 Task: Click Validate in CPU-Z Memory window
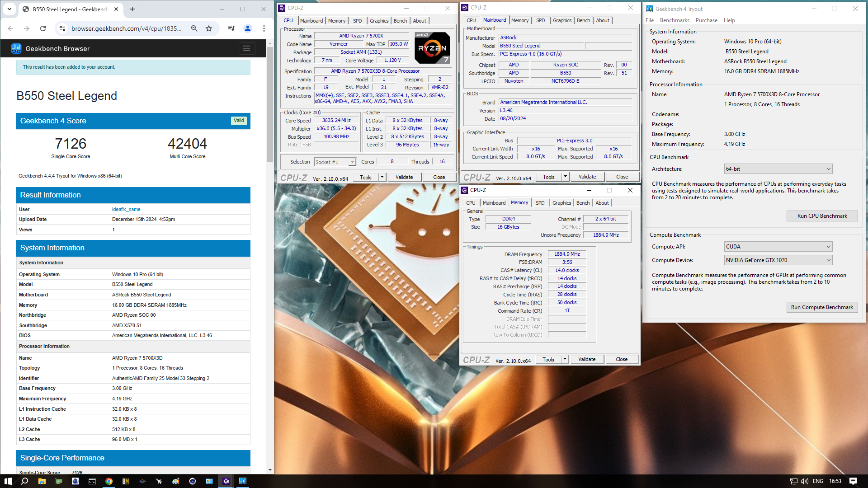coord(587,359)
